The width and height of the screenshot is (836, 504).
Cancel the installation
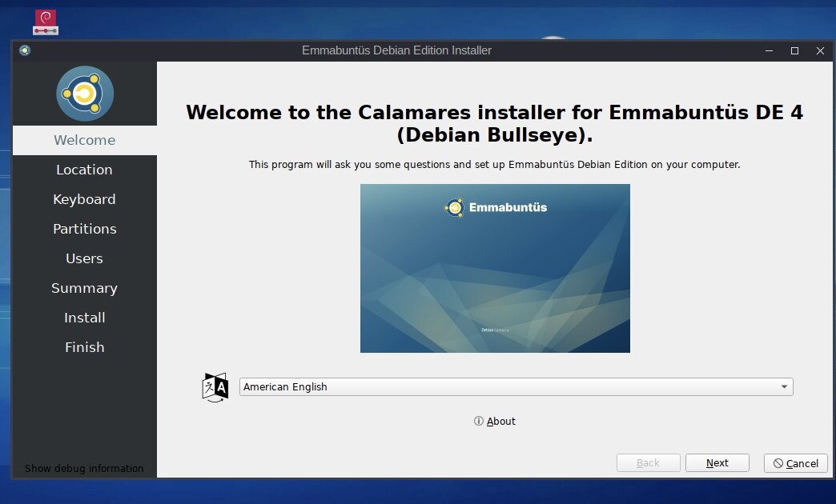pyautogui.click(x=795, y=463)
